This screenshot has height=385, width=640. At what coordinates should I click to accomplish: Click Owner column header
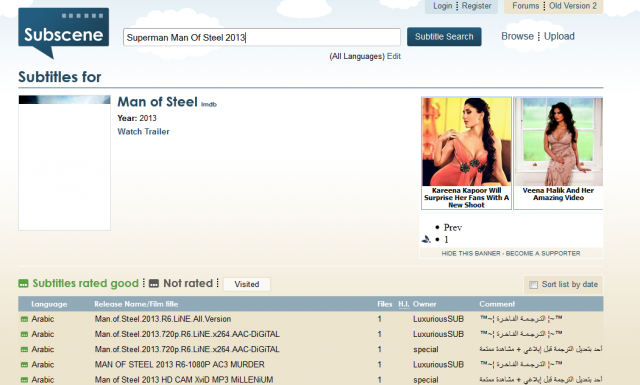424,304
